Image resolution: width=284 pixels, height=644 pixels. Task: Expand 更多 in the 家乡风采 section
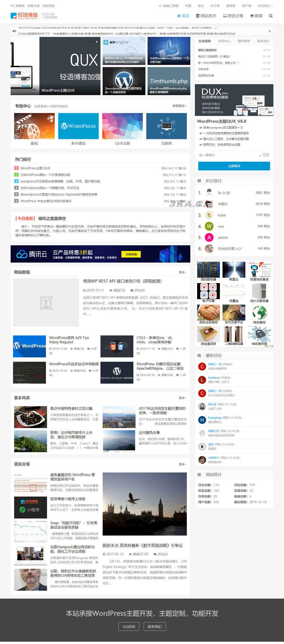182,398
